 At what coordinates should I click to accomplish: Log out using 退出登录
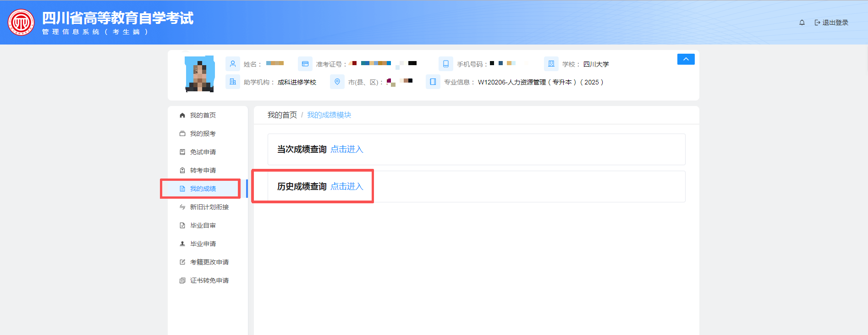point(831,22)
